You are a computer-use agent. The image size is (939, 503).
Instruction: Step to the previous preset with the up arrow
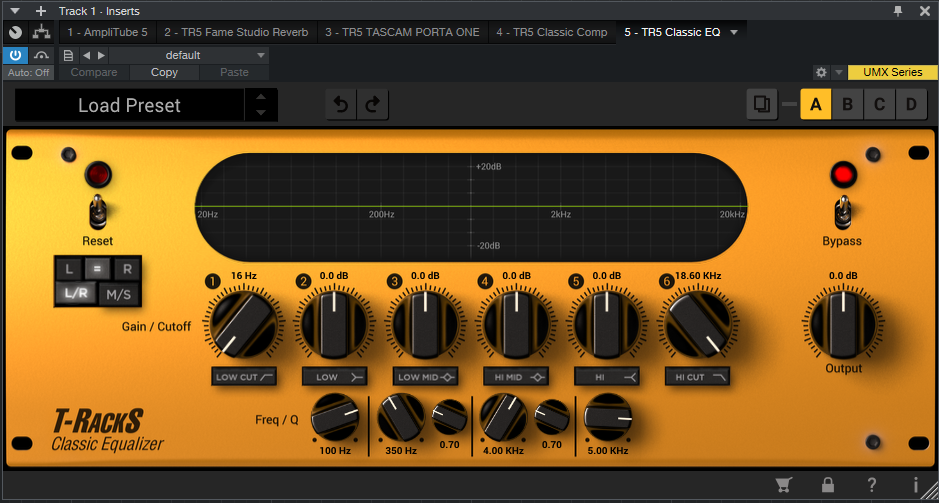point(261,98)
